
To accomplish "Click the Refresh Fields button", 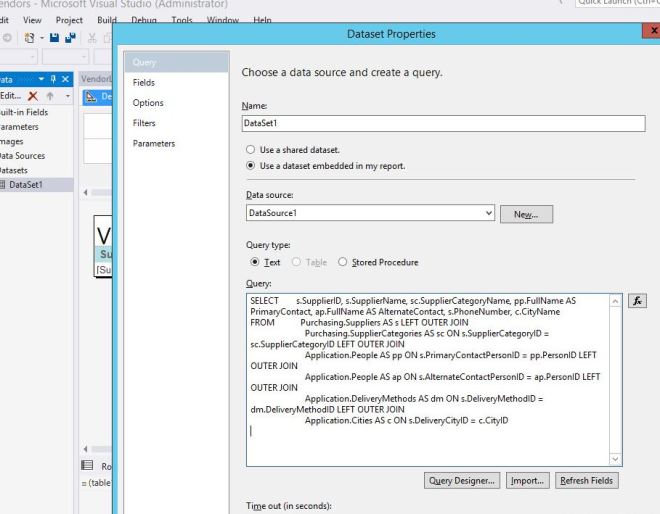I will click(x=586, y=480).
